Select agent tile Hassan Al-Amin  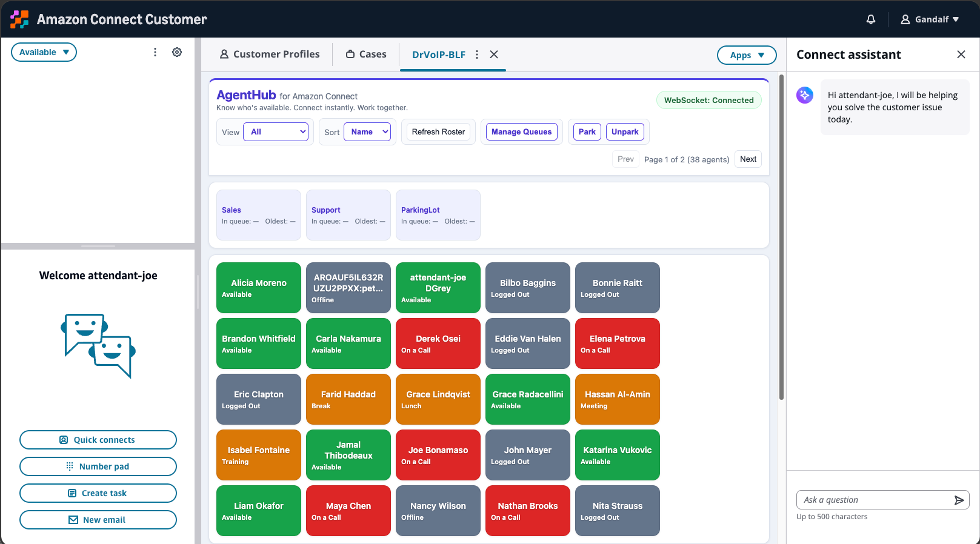click(x=618, y=399)
